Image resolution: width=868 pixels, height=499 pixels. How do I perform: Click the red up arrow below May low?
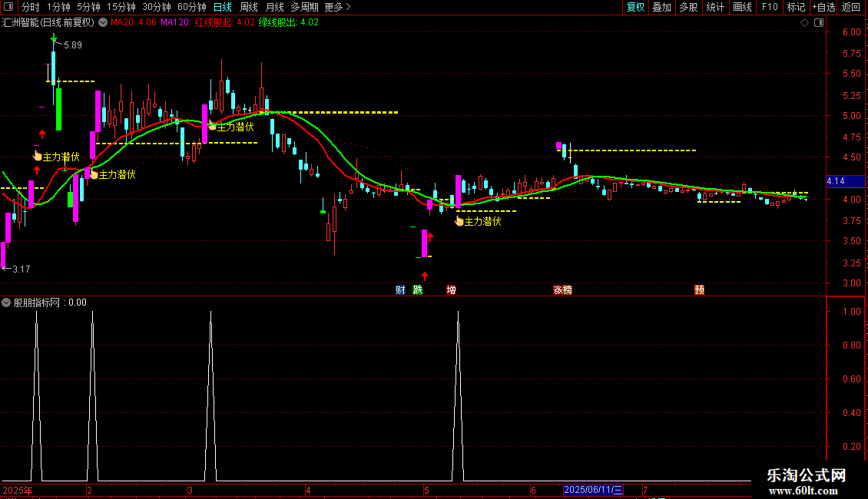click(x=425, y=276)
